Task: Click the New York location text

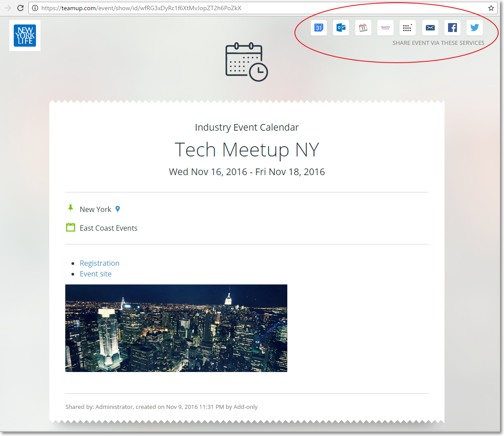Action: [x=95, y=209]
